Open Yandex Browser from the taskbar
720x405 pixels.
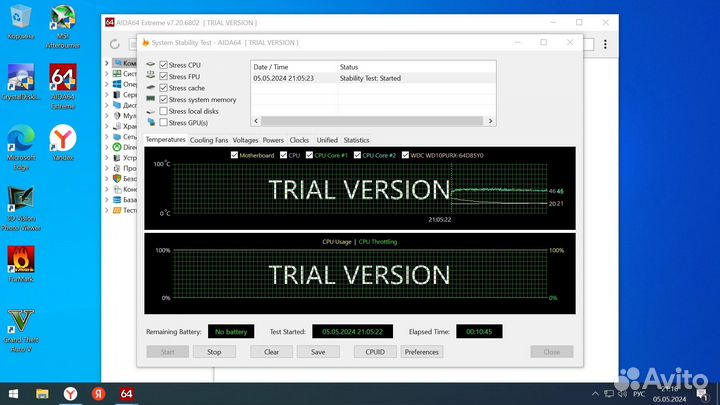[x=70, y=394]
